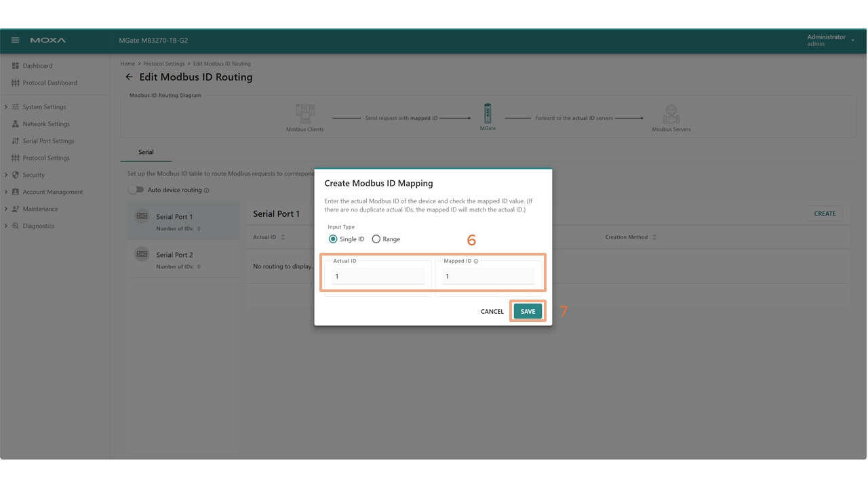This screenshot has height=488, width=868.
Task: Click the back arrow beside Edit Modbus ID Routing
Action: (129, 77)
